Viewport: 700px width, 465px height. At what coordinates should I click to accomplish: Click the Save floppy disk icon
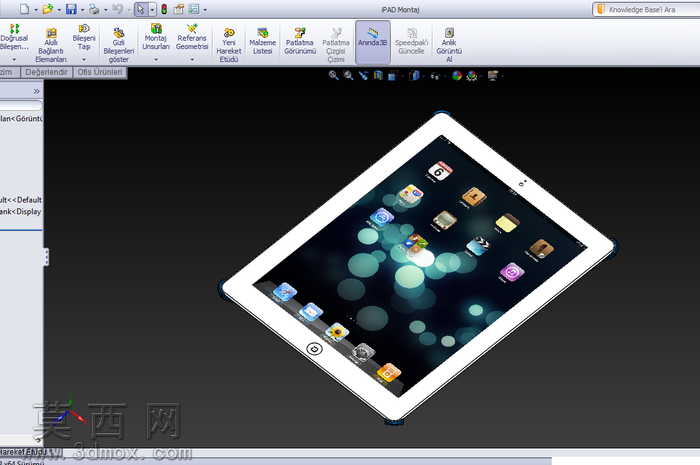point(71,9)
